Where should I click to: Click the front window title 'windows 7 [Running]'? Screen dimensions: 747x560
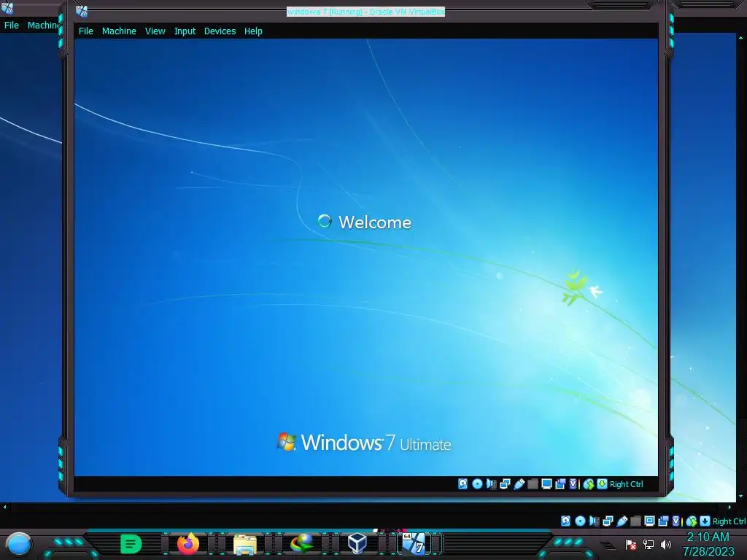pyautogui.click(x=365, y=12)
